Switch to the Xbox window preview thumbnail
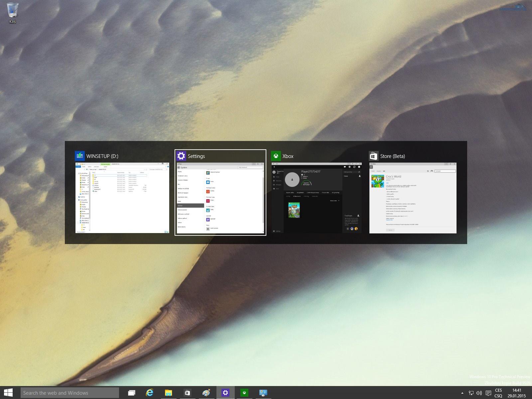 click(x=317, y=198)
